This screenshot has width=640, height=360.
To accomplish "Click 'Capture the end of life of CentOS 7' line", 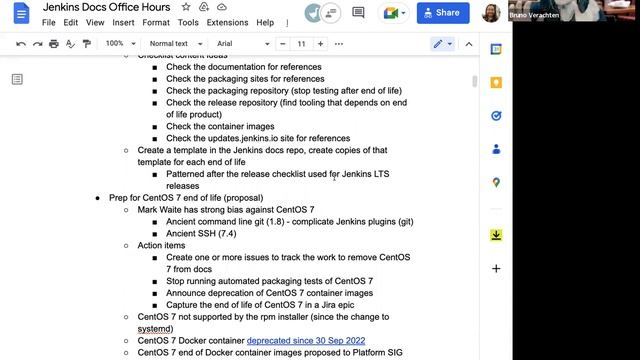I will [x=260, y=305].
